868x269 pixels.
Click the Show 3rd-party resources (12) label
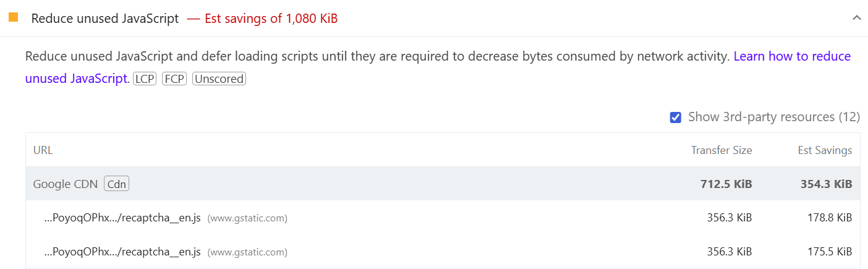point(774,117)
